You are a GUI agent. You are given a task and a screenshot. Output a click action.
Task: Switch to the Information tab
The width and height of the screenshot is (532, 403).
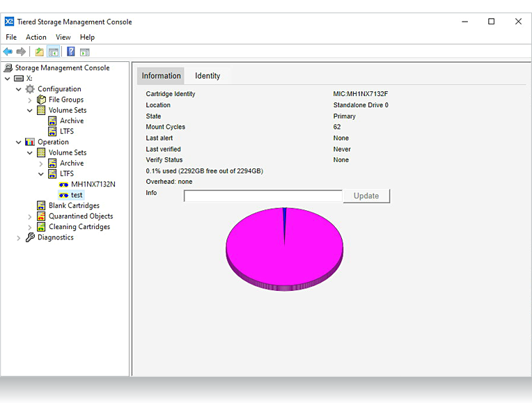[x=161, y=76]
